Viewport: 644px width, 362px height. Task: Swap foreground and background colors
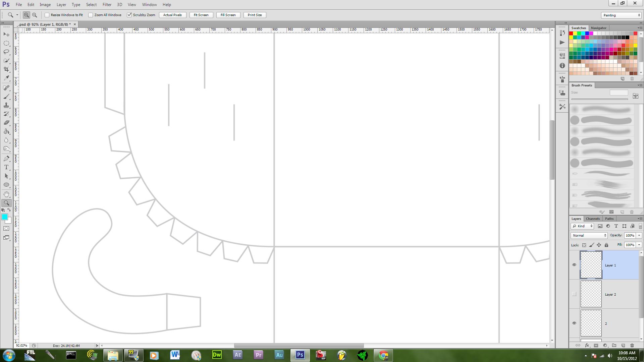(x=9, y=210)
